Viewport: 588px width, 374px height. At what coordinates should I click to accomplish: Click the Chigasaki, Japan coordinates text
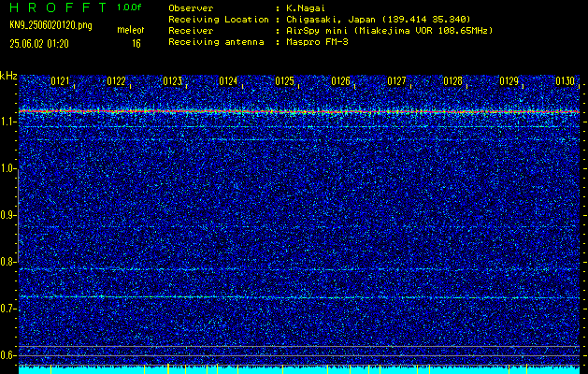(378, 20)
